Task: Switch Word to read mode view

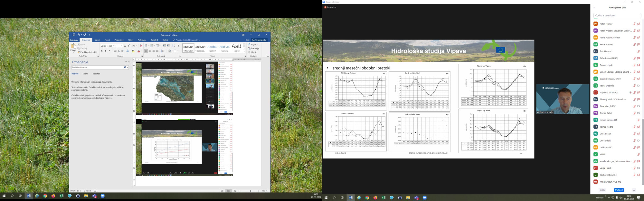Action: (x=222, y=191)
